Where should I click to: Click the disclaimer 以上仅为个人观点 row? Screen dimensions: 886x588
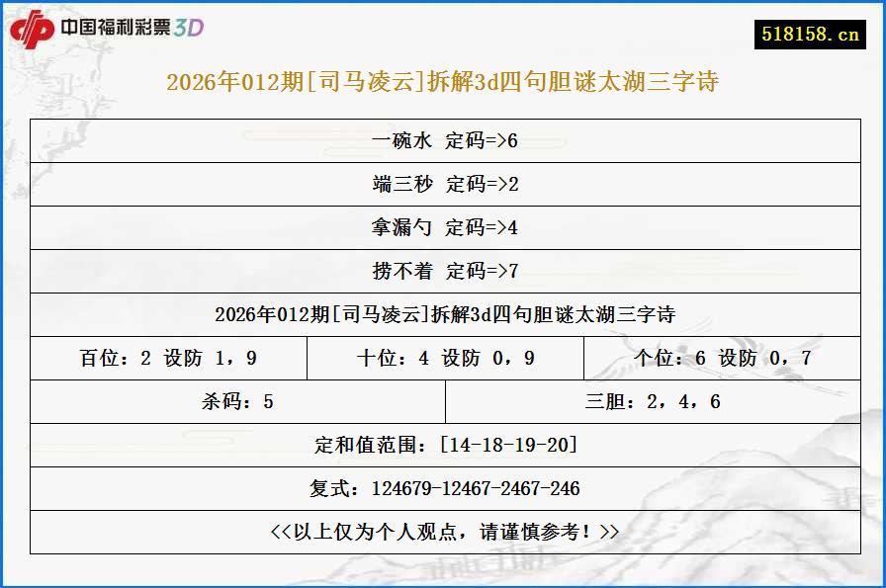coord(445,532)
